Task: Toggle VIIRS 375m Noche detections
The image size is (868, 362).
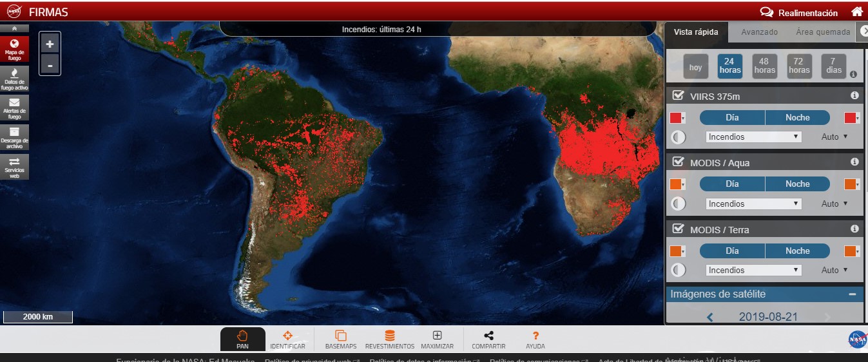Action: click(x=797, y=117)
